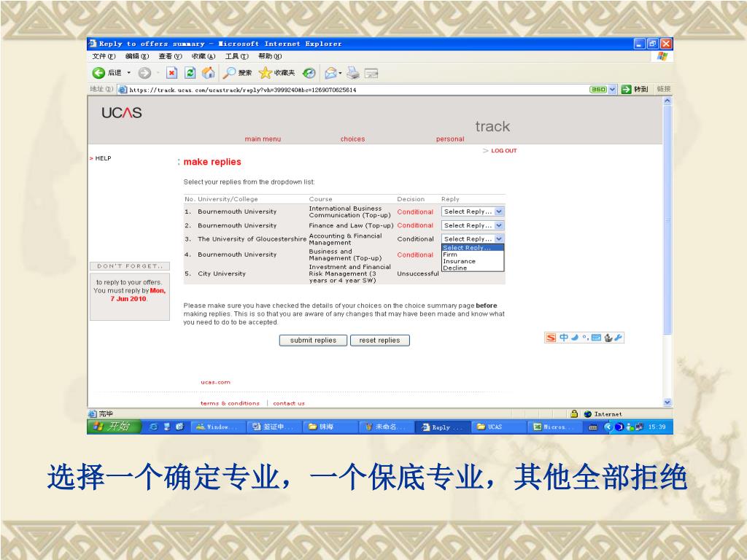747x560 pixels.
Task: Open the 文件(F) menu
Action: pyautogui.click(x=104, y=56)
